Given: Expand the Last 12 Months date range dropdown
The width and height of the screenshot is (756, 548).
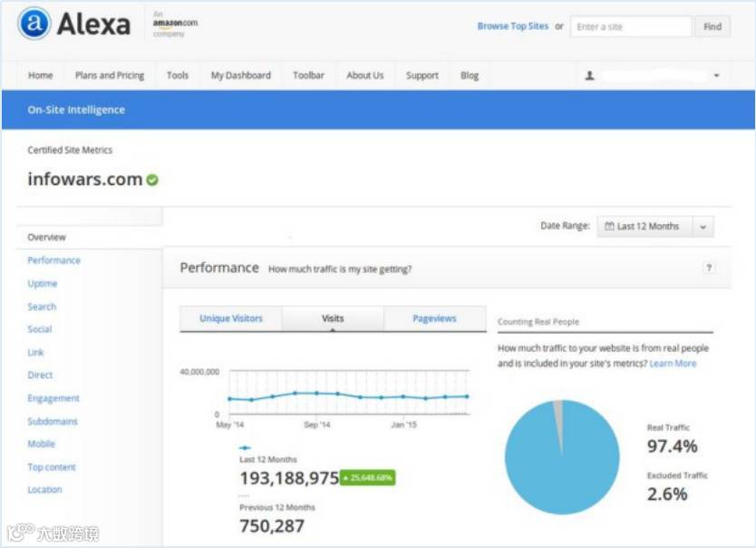Looking at the screenshot, I should pos(703,227).
